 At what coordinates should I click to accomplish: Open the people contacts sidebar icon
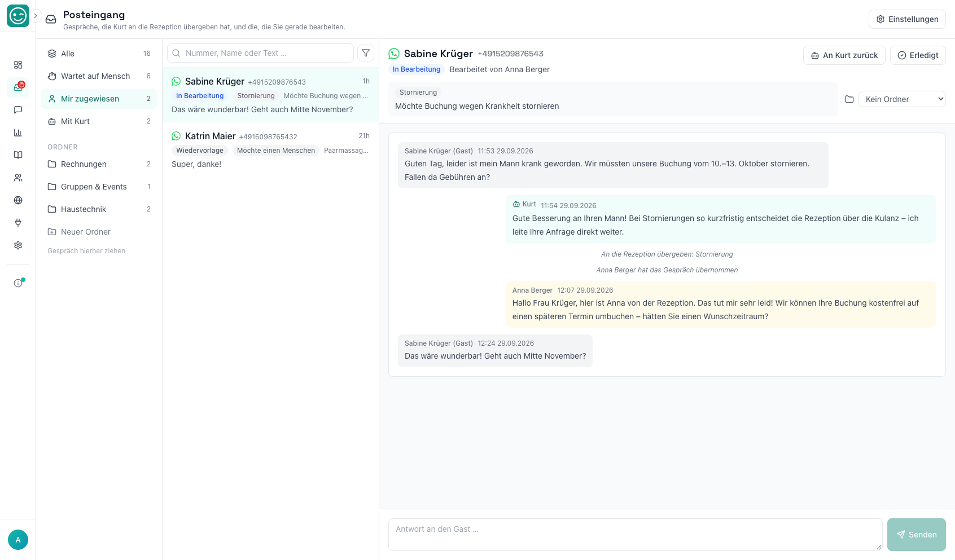point(18,178)
